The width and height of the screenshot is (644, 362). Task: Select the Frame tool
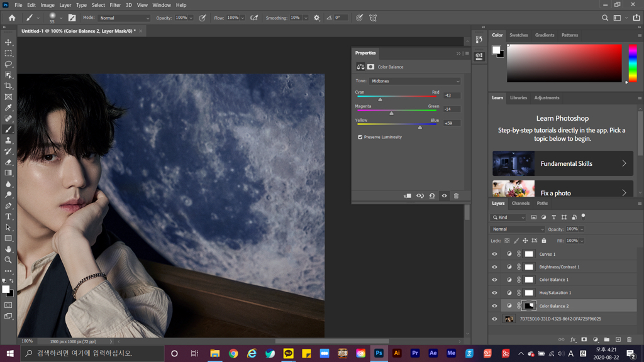(8, 97)
